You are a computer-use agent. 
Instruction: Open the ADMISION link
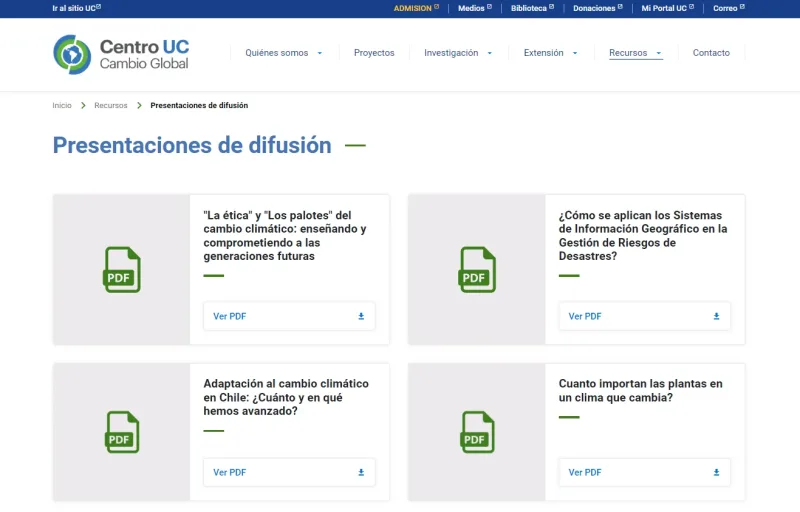point(413,8)
